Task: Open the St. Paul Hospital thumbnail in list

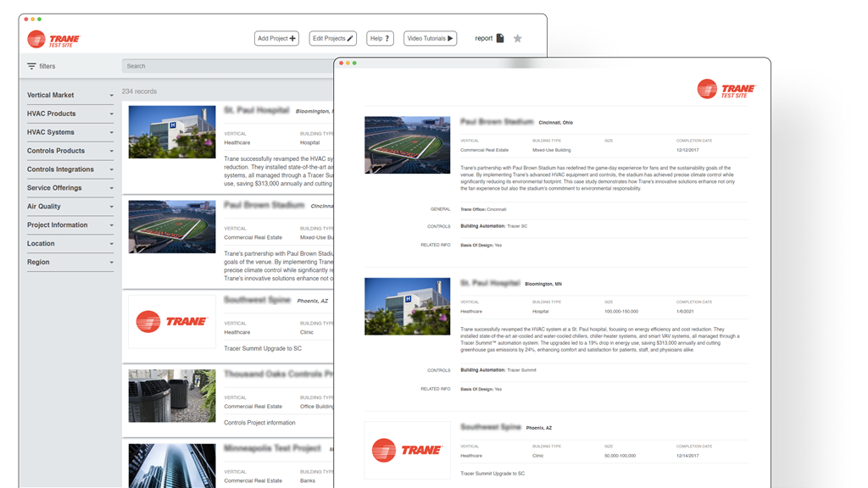Action: (172, 132)
